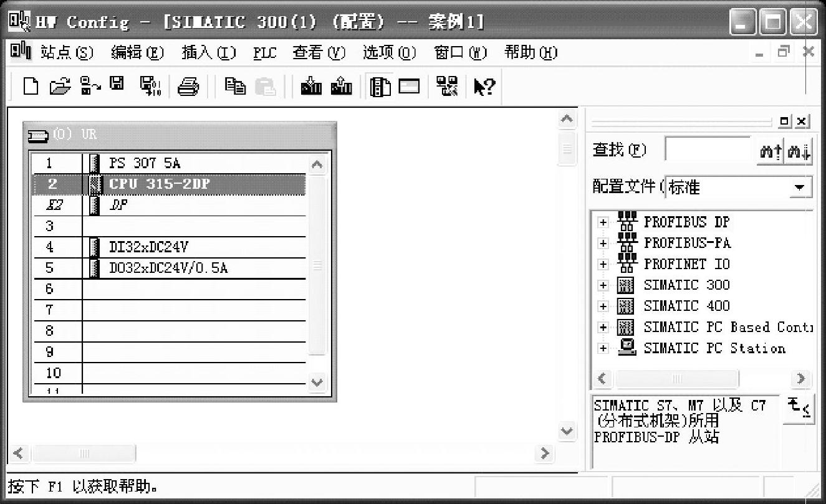Select slot 6 row number
Viewport: 826px width, 504px height.
(x=50, y=289)
